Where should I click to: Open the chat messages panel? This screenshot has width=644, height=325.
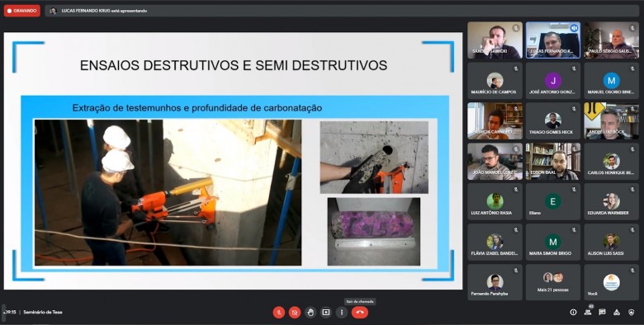(x=602, y=313)
